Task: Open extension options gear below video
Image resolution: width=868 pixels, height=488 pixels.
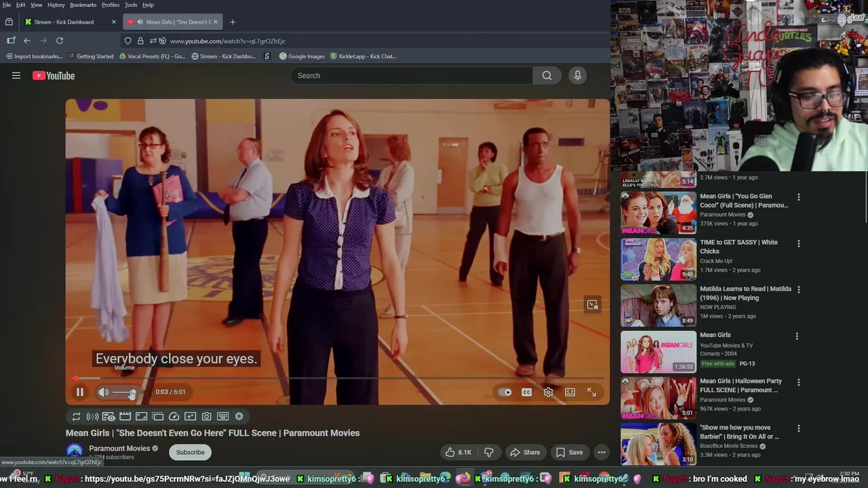Action: tap(239, 416)
